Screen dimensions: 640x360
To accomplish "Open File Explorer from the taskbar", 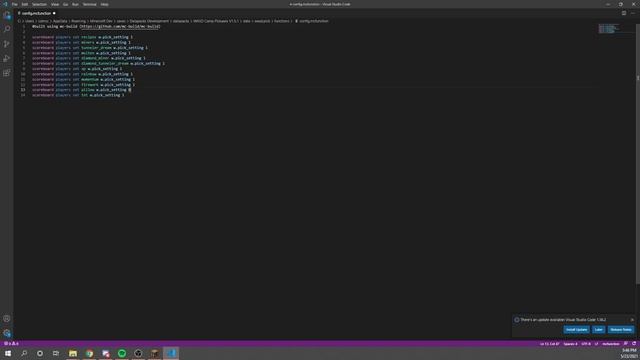I will click(73, 353).
